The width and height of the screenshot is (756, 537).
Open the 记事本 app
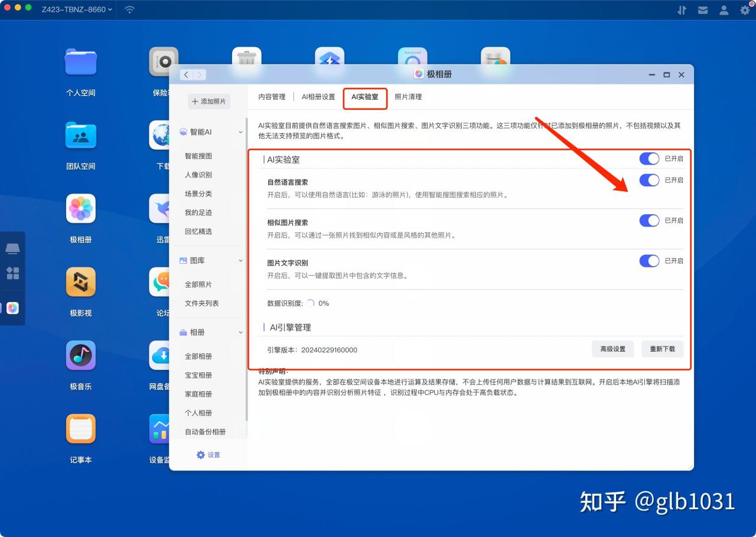(x=80, y=429)
